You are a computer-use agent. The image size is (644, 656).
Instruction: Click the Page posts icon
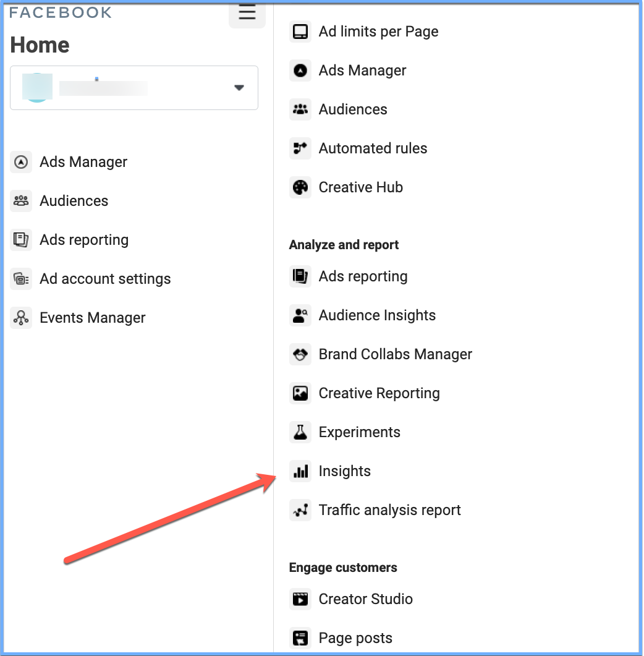300,637
